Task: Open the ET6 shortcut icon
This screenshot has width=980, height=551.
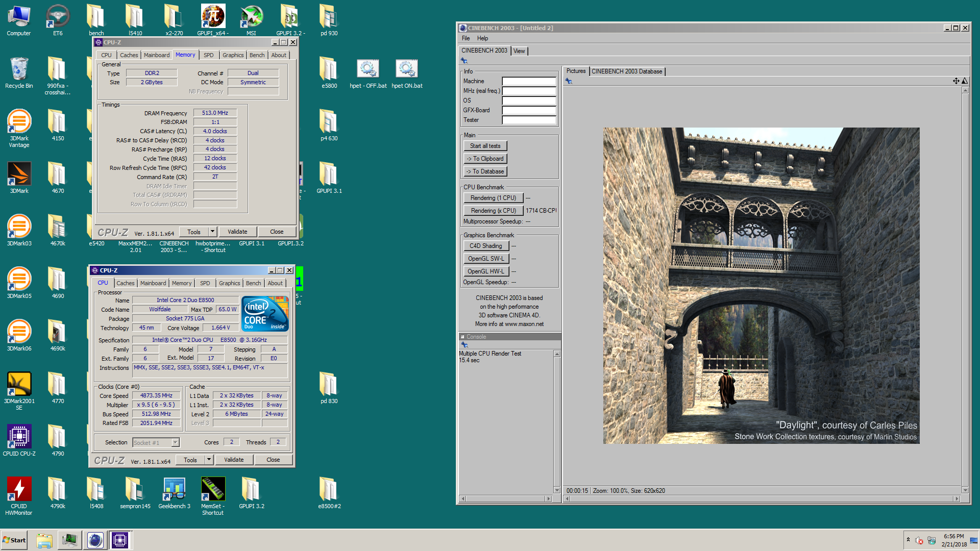Action: [58, 20]
